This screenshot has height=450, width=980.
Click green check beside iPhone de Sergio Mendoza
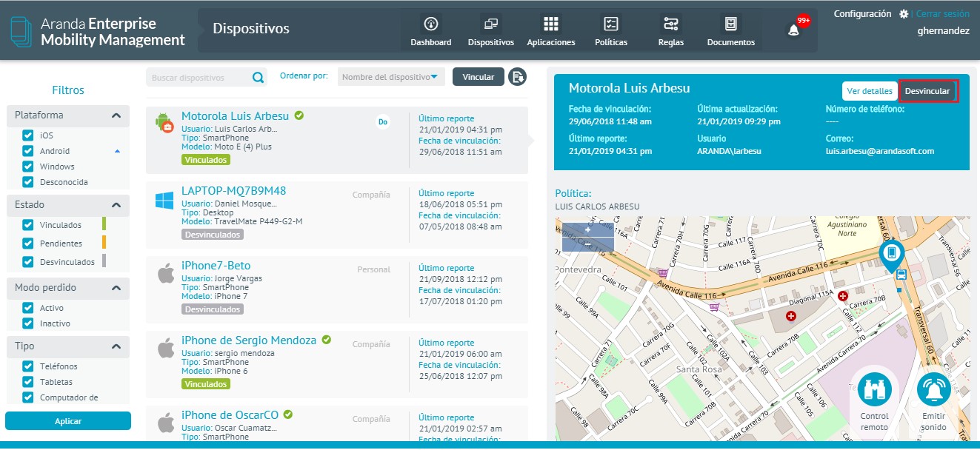(327, 340)
